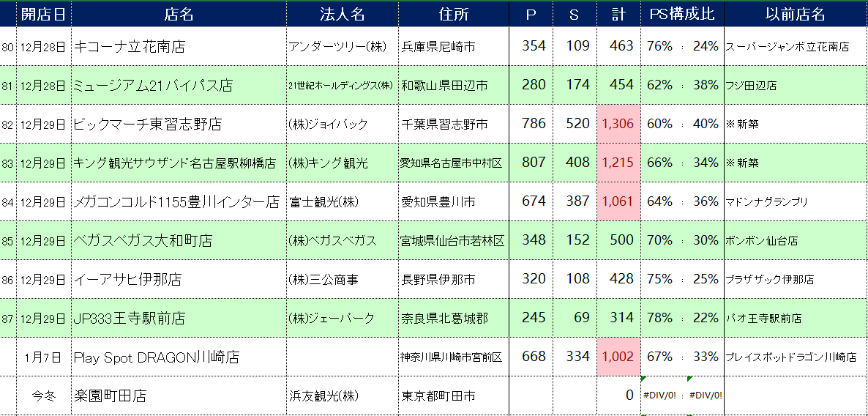Select previous name マドンナグランプリ
The image size is (868, 416).
(x=766, y=201)
